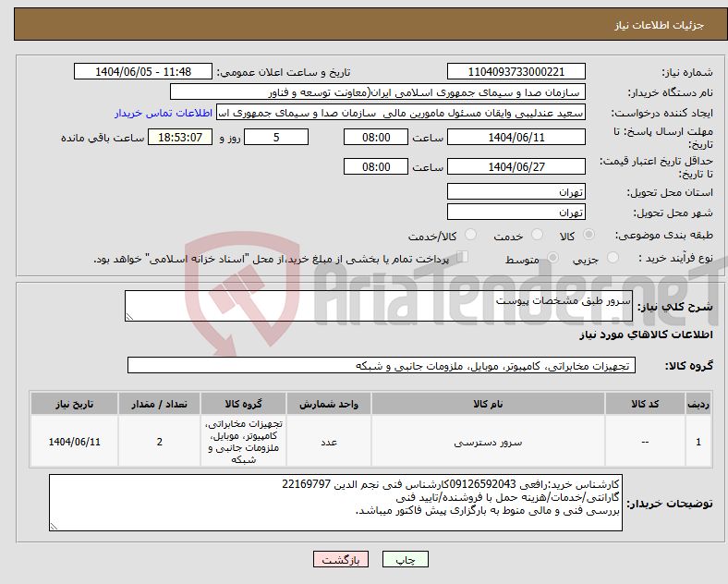
Task: Select the متوسط purchase type radio
Action: (552, 258)
